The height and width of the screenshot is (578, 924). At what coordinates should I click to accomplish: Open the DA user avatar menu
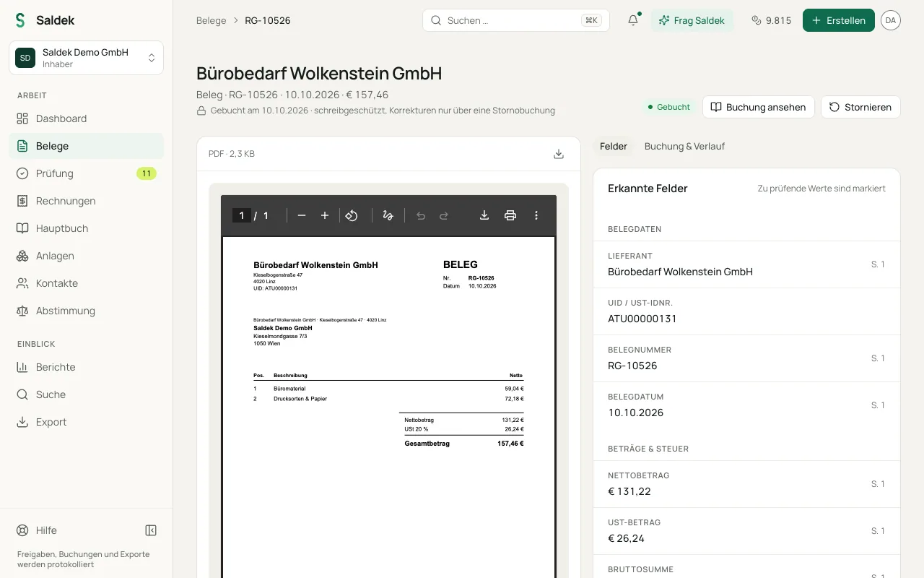click(890, 20)
